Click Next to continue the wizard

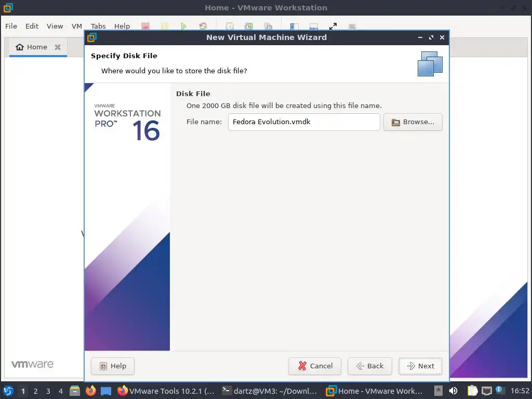(x=421, y=366)
